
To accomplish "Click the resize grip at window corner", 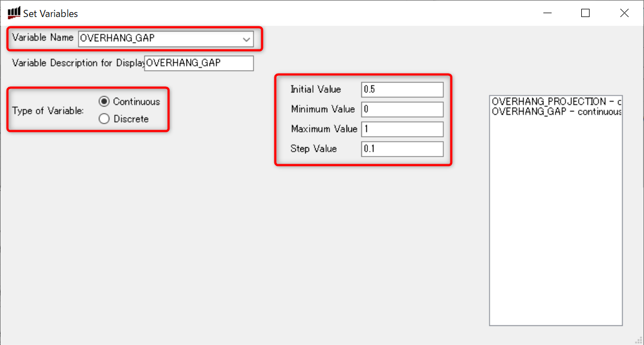I will [639, 341].
